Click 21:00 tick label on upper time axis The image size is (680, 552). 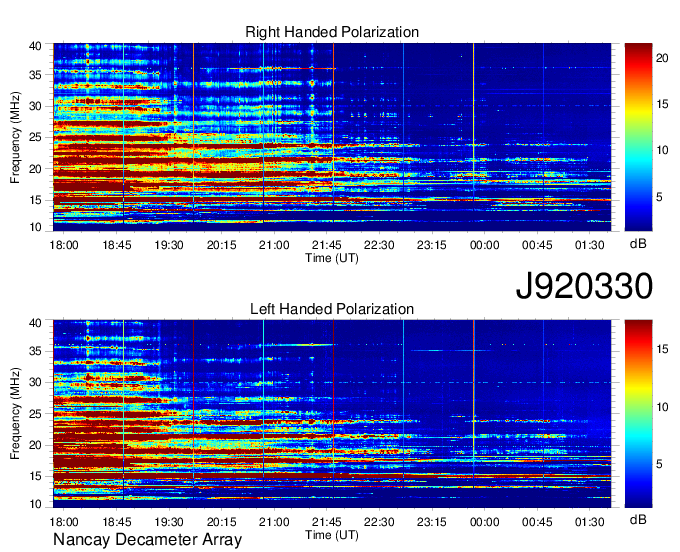pos(274,245)
